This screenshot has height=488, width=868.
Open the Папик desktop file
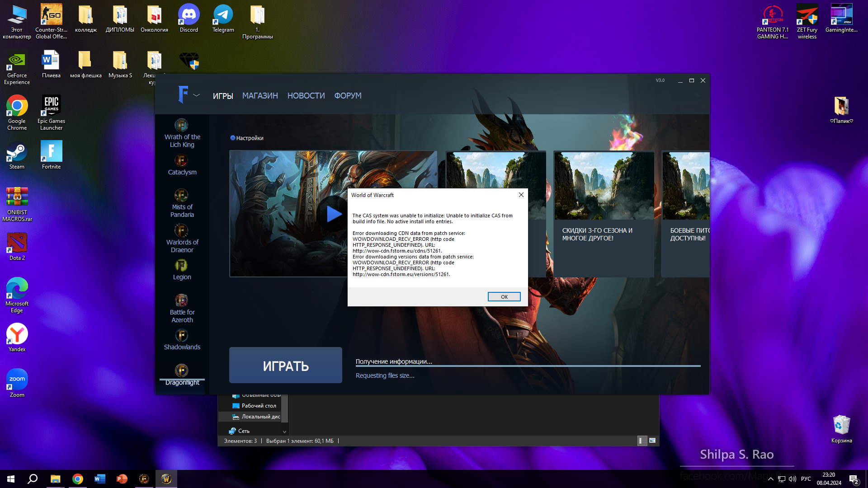click(841, 110)
